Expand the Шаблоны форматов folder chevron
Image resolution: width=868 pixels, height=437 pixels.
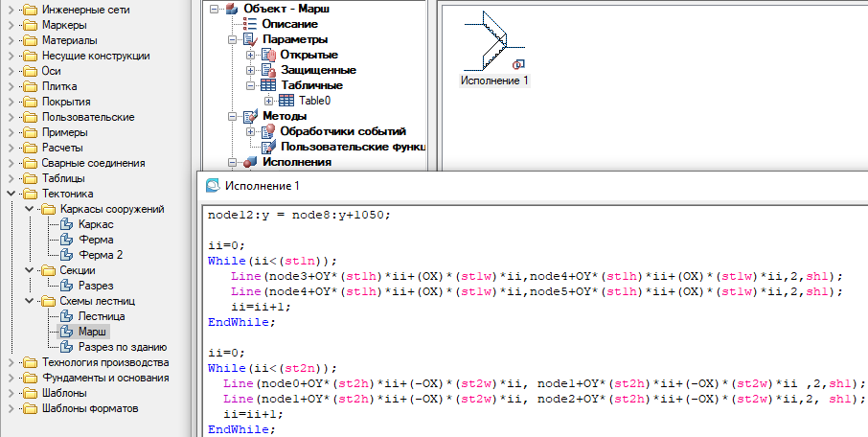pyautogui.click(x=11, y=408)
